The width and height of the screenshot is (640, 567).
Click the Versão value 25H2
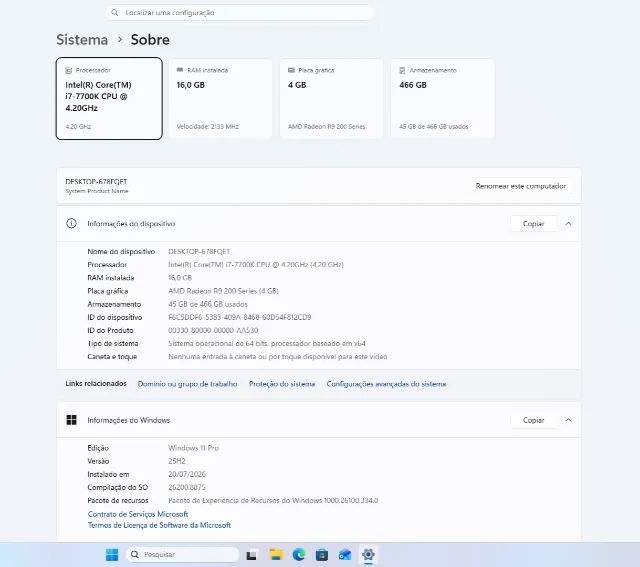(177, 461)
